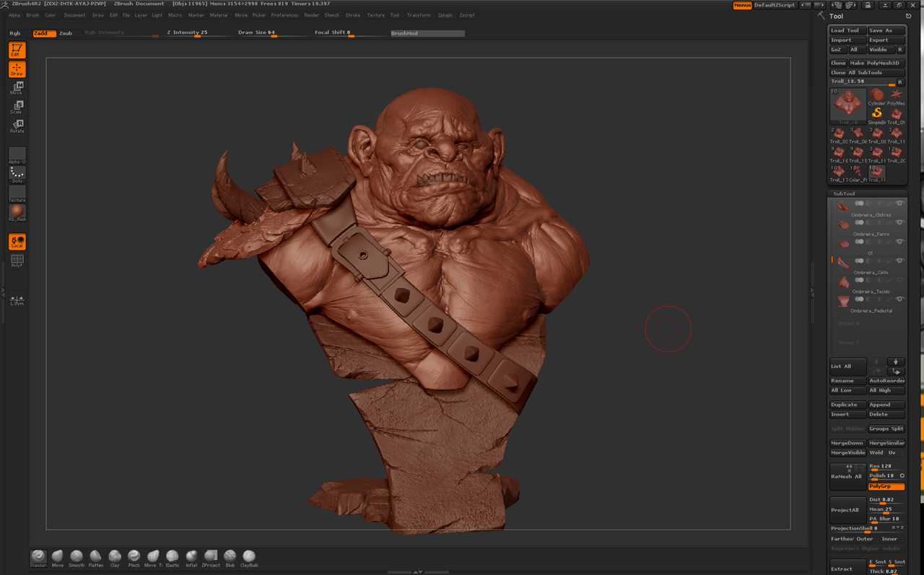Open the Dots stroke picker
The width and height of the screenshot is (924, 575).
(17, 175)
